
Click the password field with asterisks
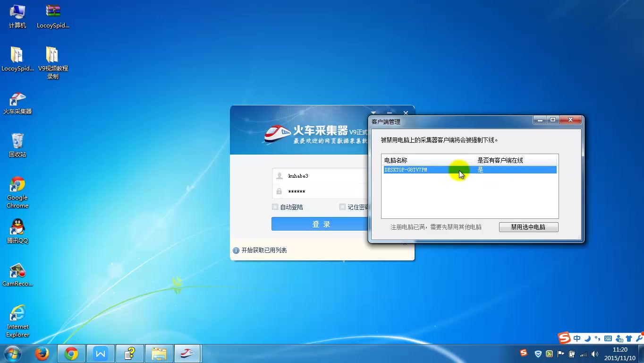[x=321, y=191]
